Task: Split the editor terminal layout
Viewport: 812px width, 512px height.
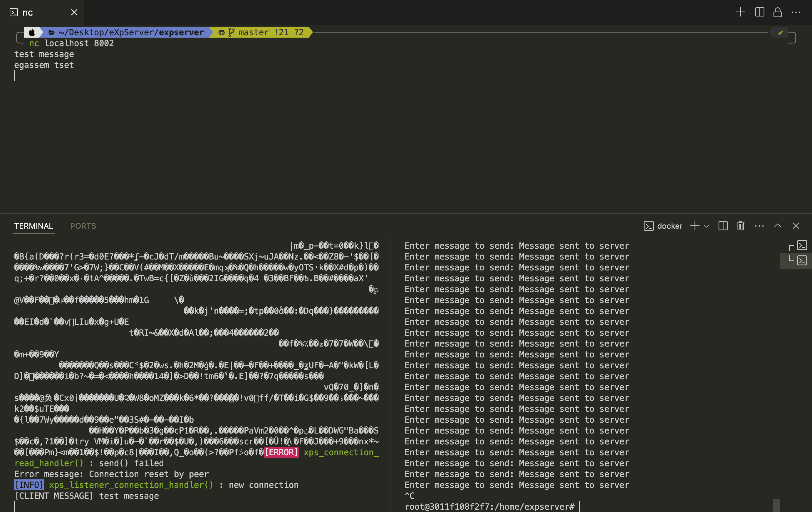Action: point(760,12)
